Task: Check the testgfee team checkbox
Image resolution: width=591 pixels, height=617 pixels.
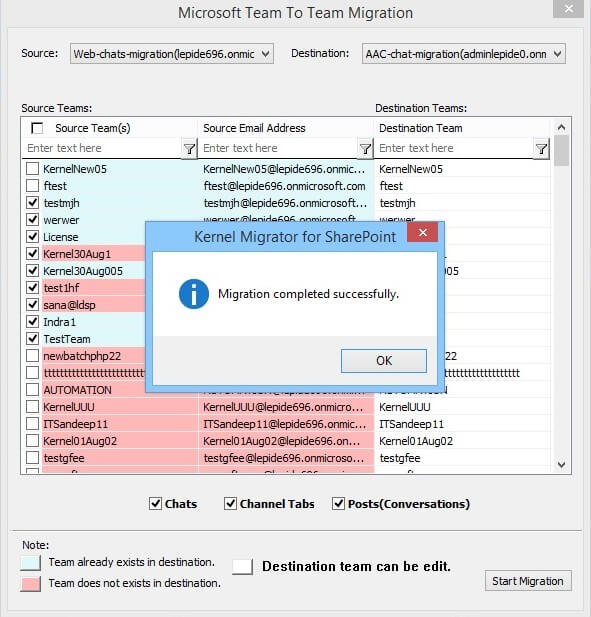Action: (32, 458)
